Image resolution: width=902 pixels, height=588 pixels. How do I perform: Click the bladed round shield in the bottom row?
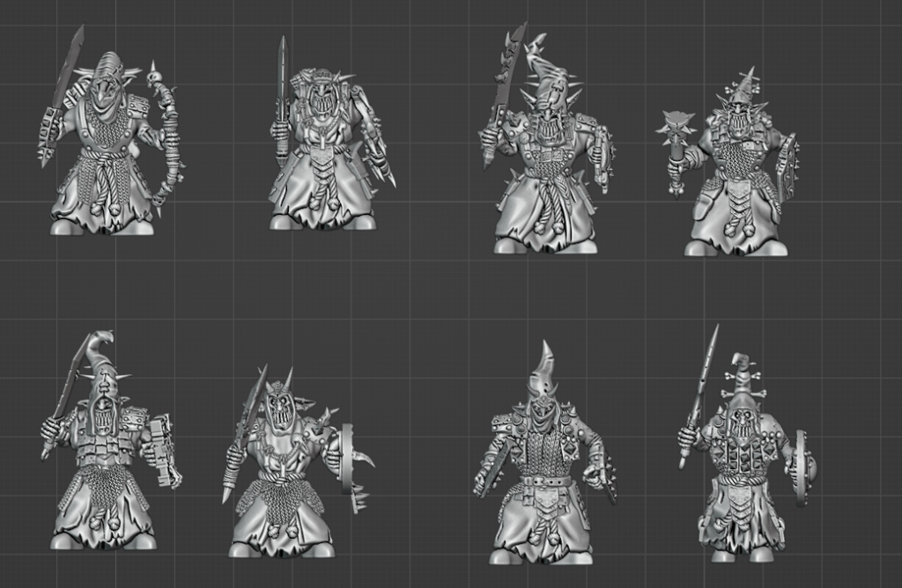click(351, 467)
